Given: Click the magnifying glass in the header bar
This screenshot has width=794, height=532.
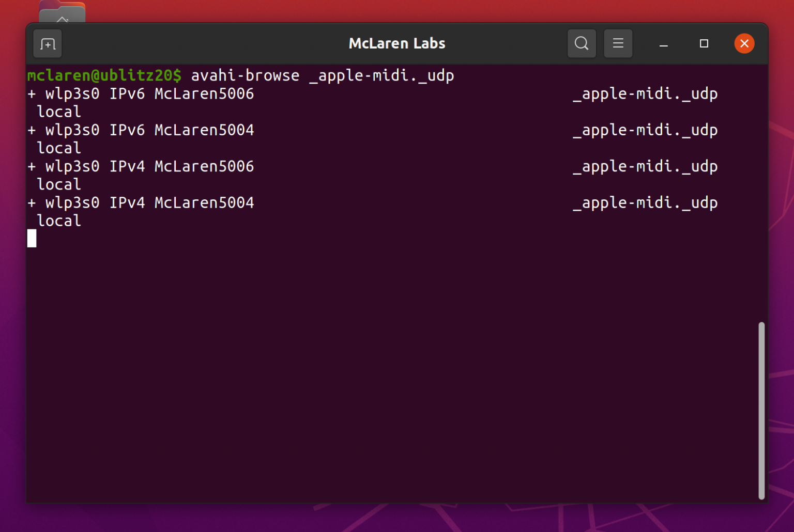Looking at the screenshot, I should pos(581,43).
